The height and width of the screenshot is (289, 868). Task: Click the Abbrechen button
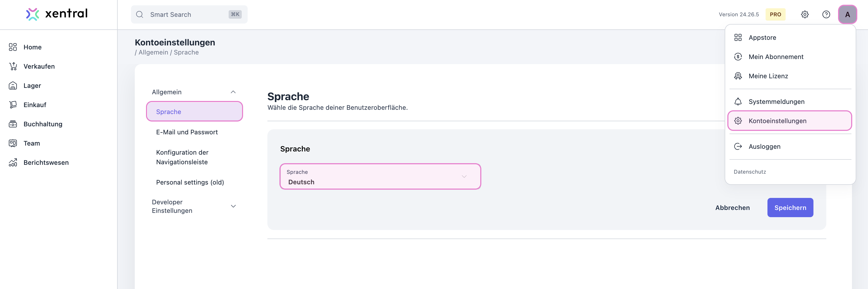732,208
